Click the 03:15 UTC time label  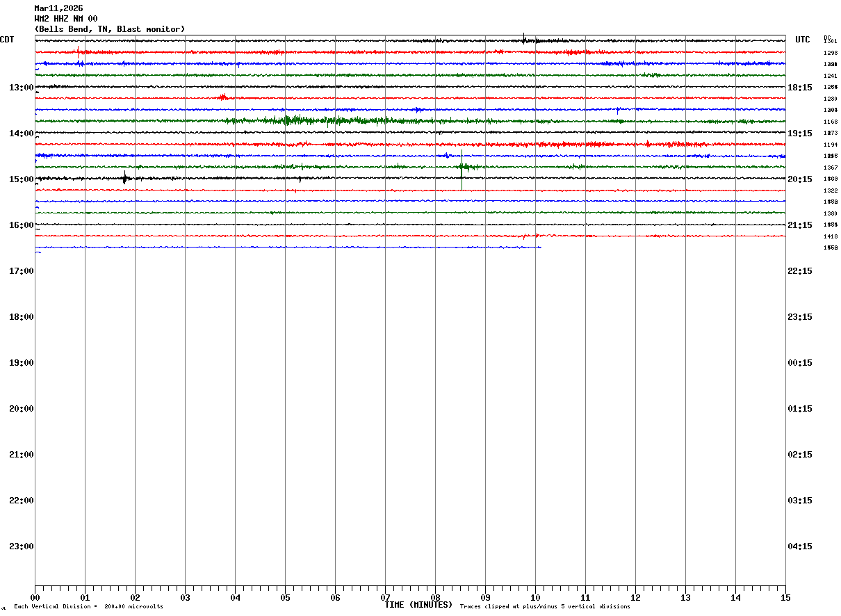tap(800, 501)
